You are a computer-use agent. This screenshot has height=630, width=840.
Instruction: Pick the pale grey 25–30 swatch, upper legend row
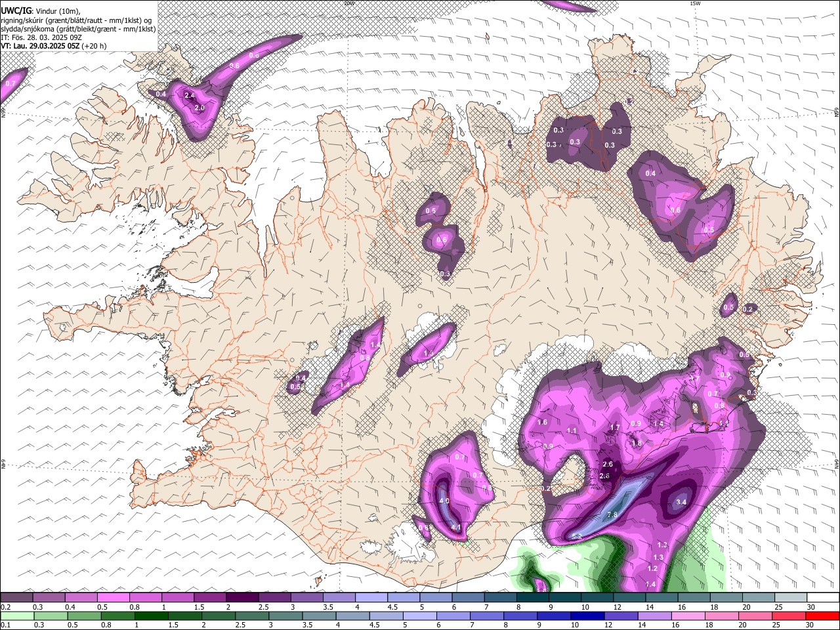coord(791,597)
